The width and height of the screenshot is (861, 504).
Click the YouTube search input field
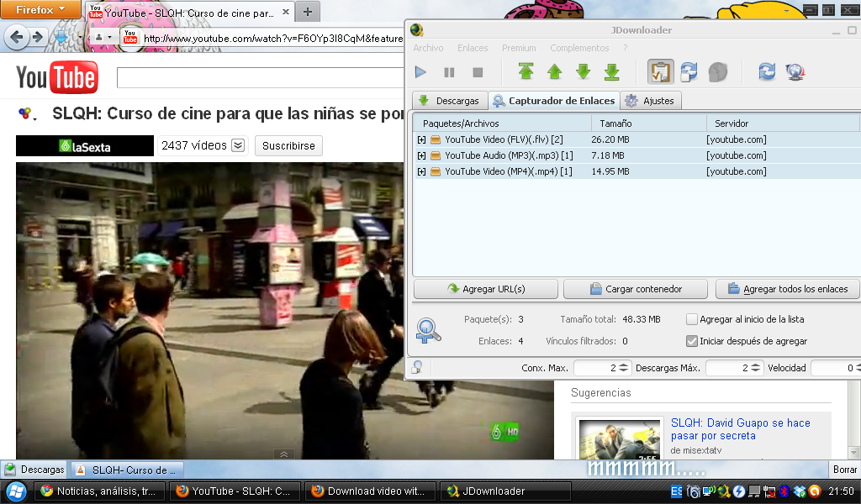point(261,77)
